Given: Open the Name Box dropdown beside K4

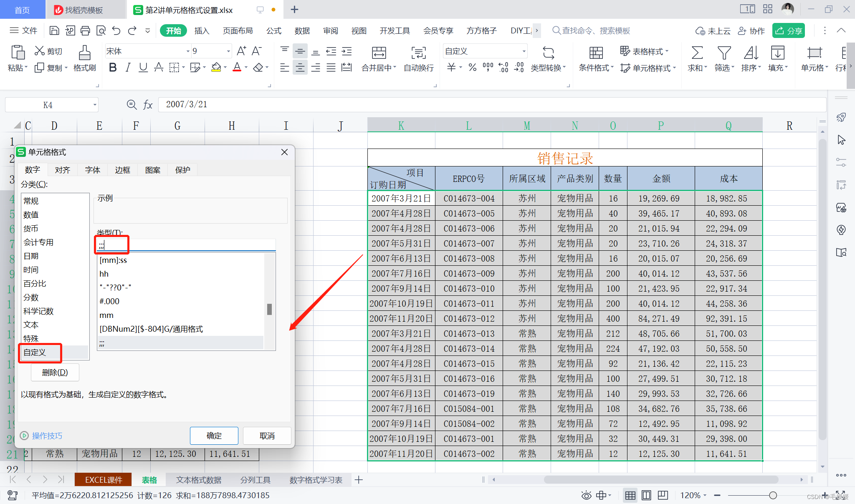Looking at the screenshot, I should coord(95,105).
